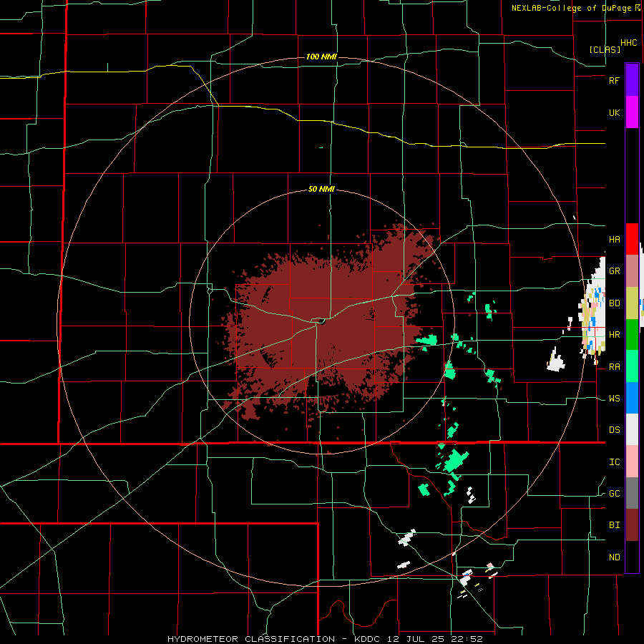The width and height of the screenshot is (644, 644).
Task: Click the red HA legend color swatch
Action: [x=632, y=239]
